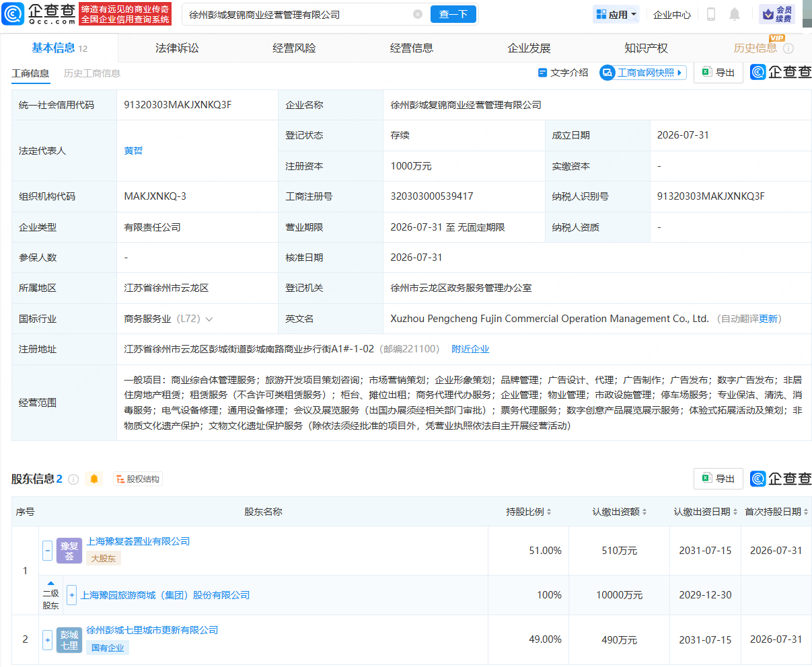Switch to the 经营风险 tab

point(294,48)
